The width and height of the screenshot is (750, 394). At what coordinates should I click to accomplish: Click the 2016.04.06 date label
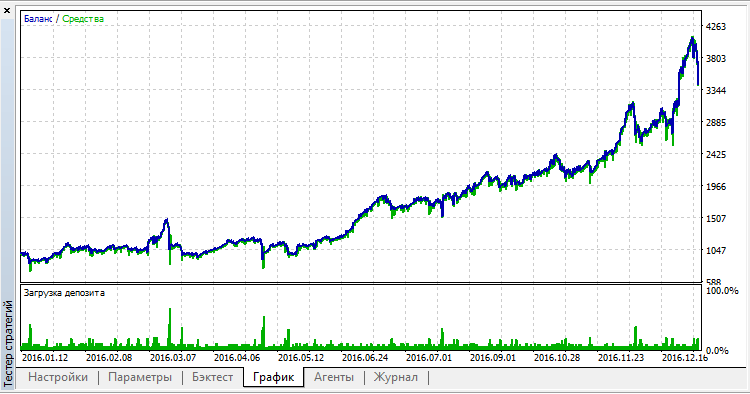point(237,358)
